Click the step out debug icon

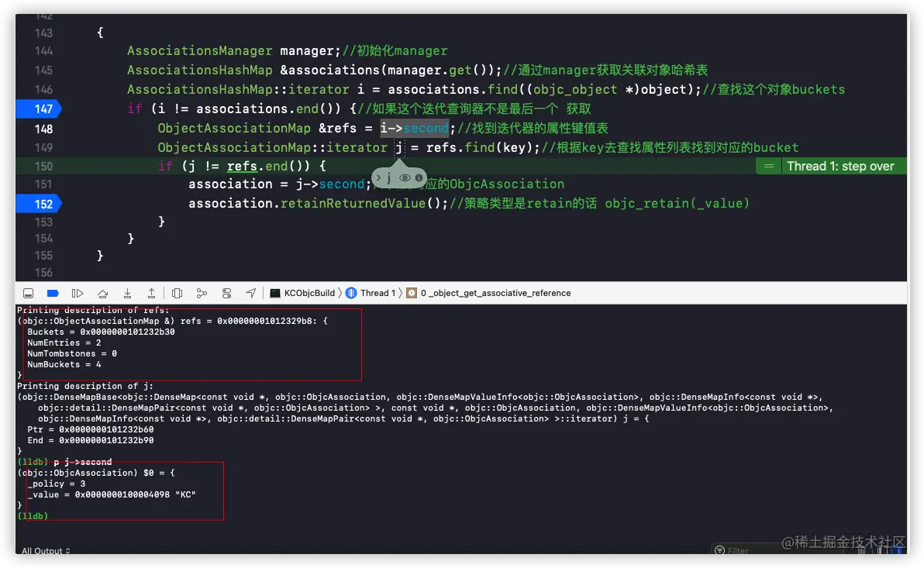pyautogui.click(x=151, y=293)
